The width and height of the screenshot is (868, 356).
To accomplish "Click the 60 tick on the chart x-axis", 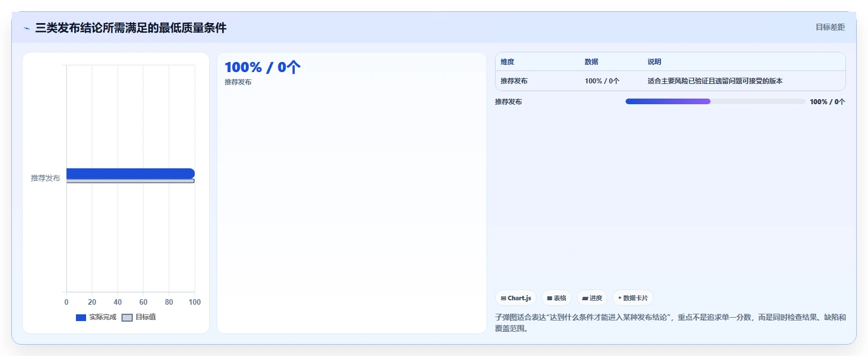I will [x=143, y=302].
